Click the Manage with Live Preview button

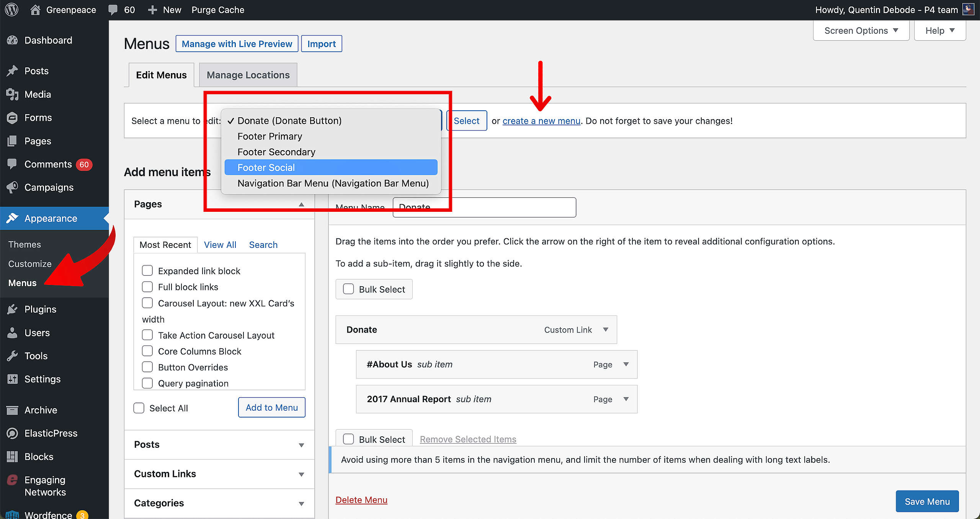[237, 44]
